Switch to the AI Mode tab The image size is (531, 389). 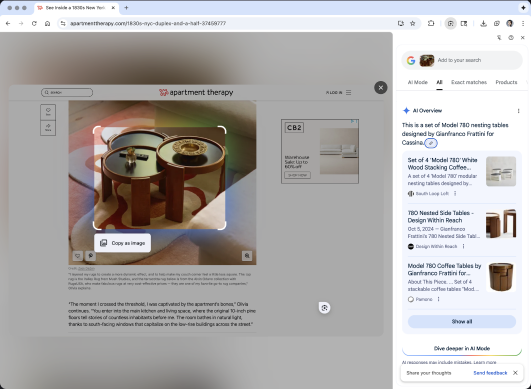(x=417, y=82)
